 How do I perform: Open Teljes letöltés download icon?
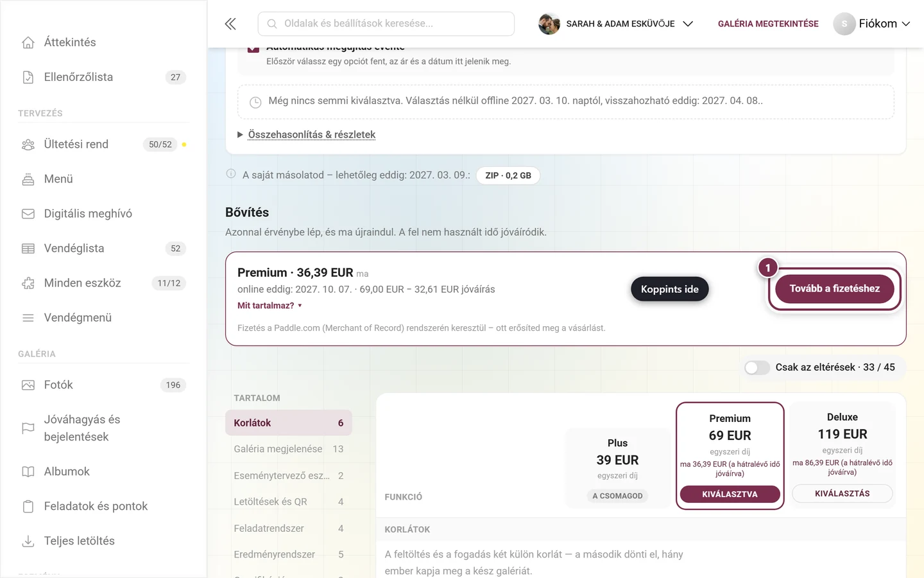28,541
